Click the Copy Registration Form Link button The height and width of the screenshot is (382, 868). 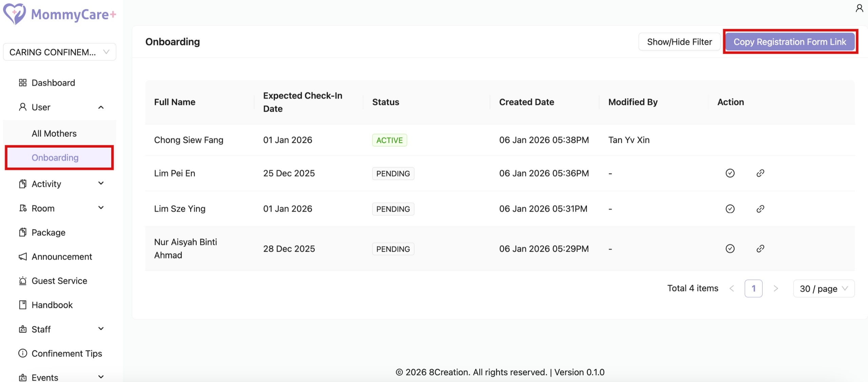[x=790, y=41]
